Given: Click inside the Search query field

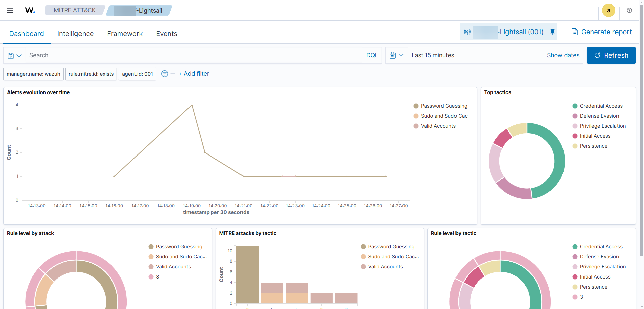Looking at the screenshot, I should (x=194, y=55).
